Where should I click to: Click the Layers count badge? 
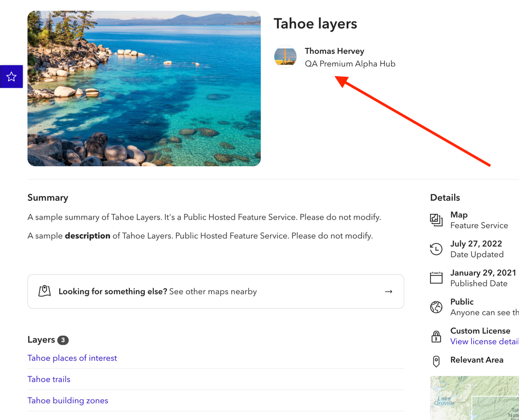[x=63, y=341]
